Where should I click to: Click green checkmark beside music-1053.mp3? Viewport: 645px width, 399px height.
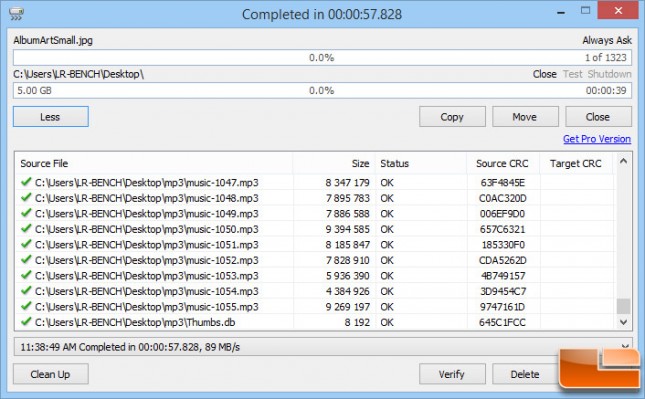26,275
